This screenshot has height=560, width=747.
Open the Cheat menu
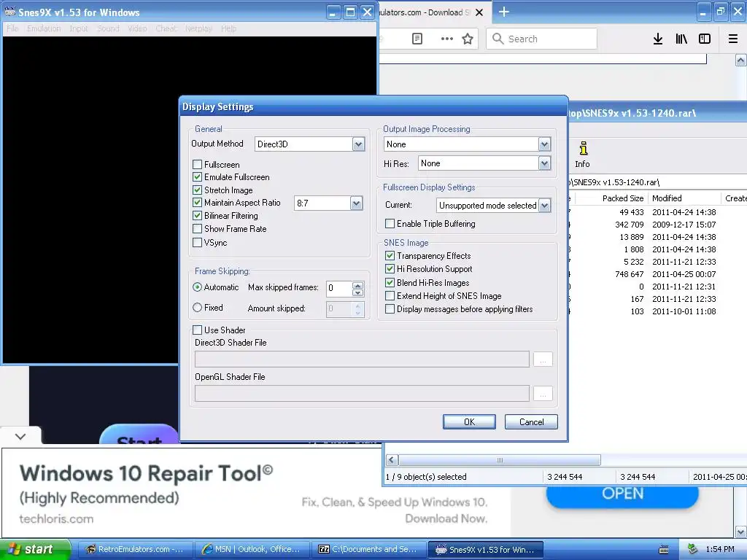coord(166,28)
